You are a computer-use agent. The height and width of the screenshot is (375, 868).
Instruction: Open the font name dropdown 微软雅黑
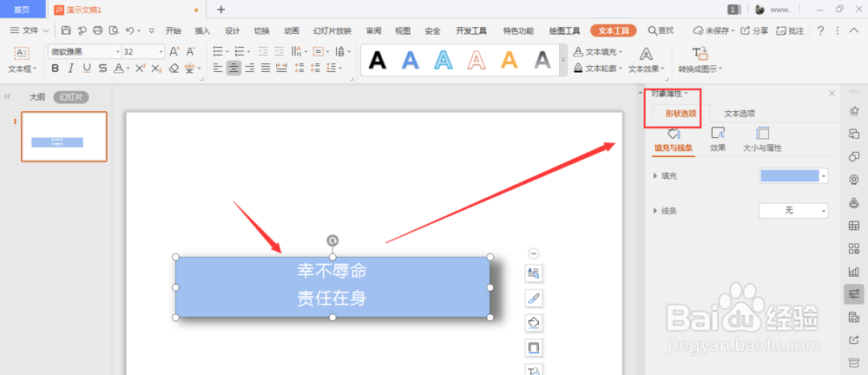tap(118, 51)
